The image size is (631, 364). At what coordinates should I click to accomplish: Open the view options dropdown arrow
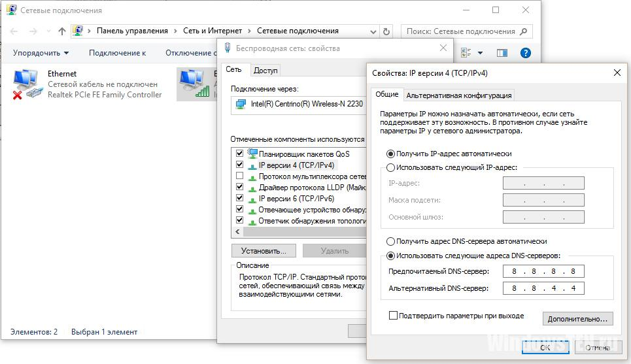click(x=481, y=53)
